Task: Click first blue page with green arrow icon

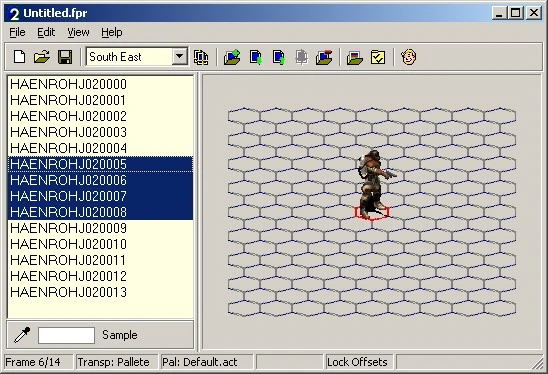Action: (x=256, y=57)
